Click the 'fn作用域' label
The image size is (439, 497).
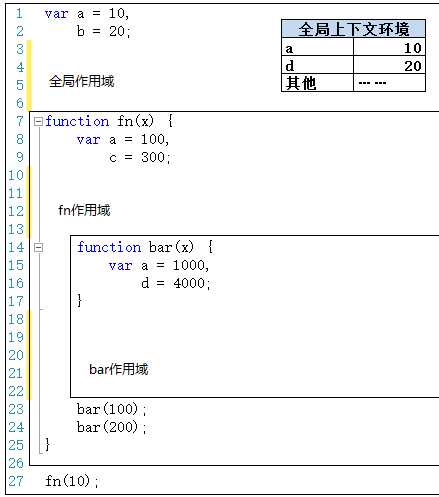(x=84, y=210)
